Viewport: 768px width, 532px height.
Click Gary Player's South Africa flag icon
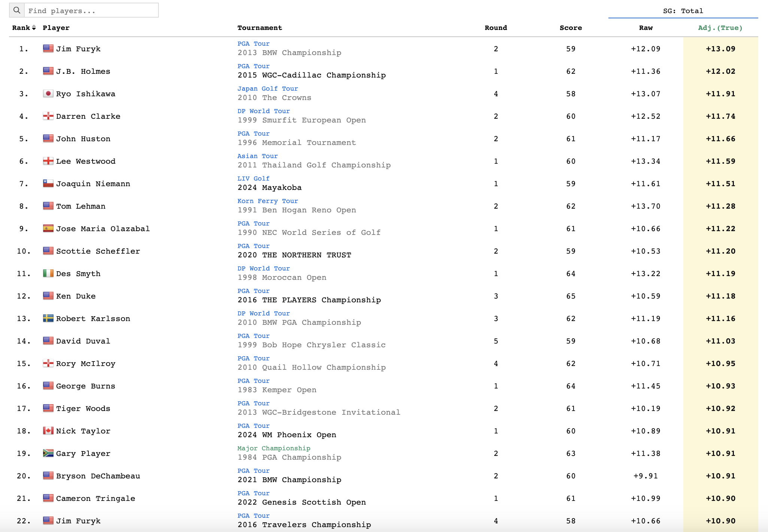point(48,453)
